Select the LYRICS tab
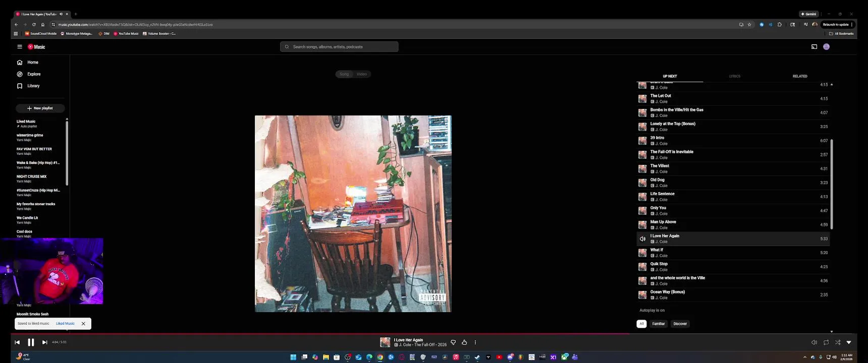 point(735,77)
